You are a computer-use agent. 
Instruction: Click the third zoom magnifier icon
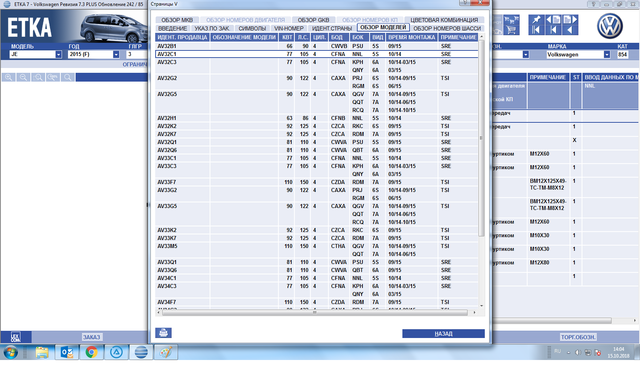click(38, 78)
